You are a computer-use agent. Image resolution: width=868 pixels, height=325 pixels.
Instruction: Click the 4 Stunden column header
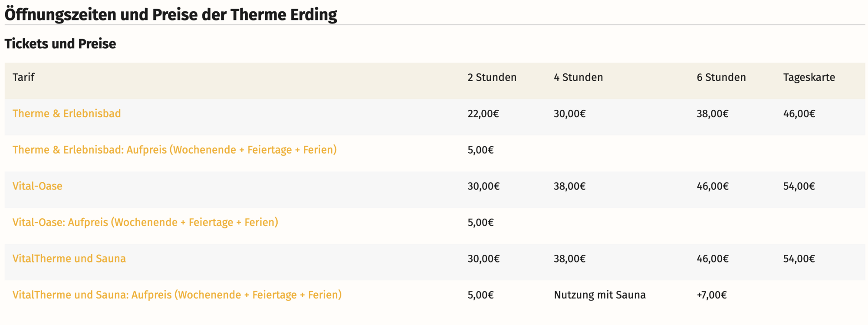click(x=578, y=77)
